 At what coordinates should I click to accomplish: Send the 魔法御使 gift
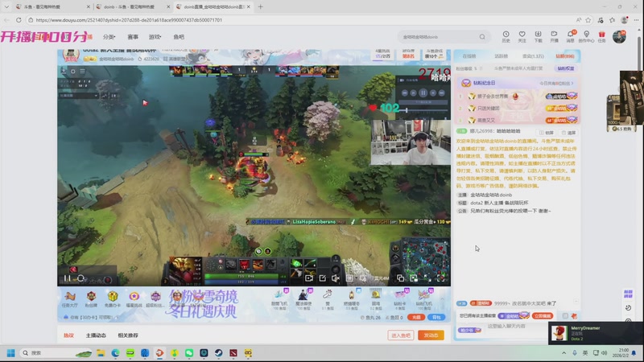[303, 298]
